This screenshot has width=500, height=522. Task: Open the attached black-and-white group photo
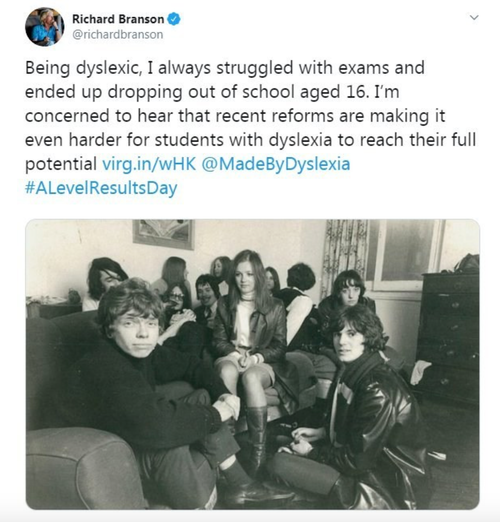tap(253, 364)
